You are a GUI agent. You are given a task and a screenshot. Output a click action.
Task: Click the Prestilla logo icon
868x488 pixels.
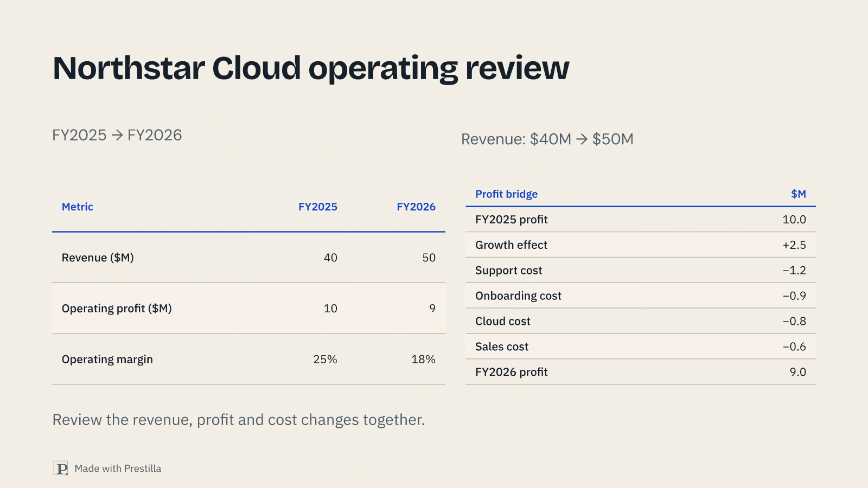click(61, 468)
